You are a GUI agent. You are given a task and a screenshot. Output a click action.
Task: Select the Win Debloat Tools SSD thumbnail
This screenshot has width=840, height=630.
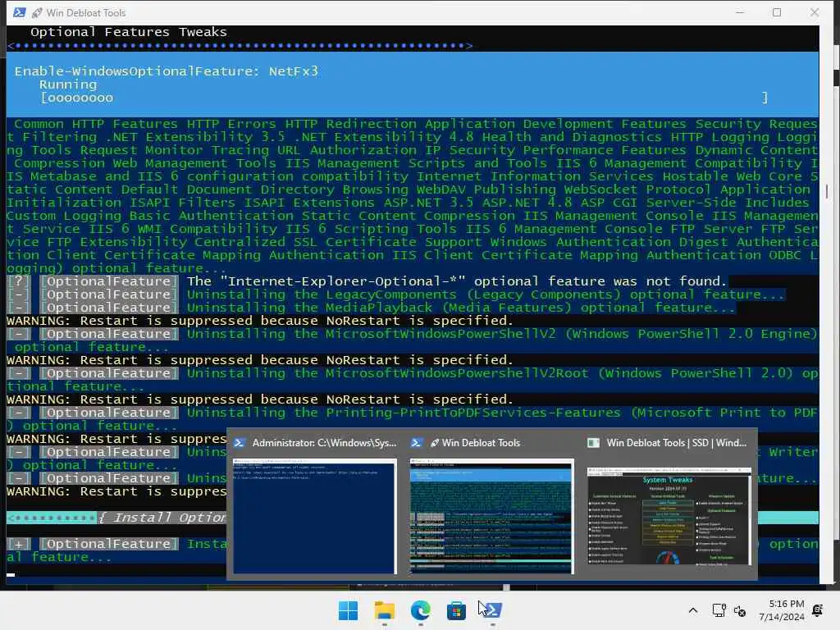click(669, 516)
